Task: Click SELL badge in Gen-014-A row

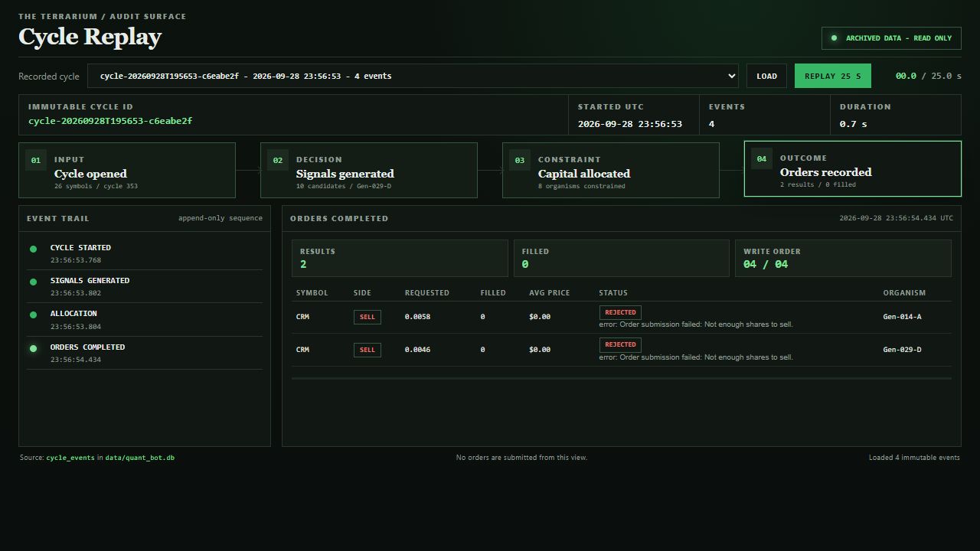Action: point(367,317)
